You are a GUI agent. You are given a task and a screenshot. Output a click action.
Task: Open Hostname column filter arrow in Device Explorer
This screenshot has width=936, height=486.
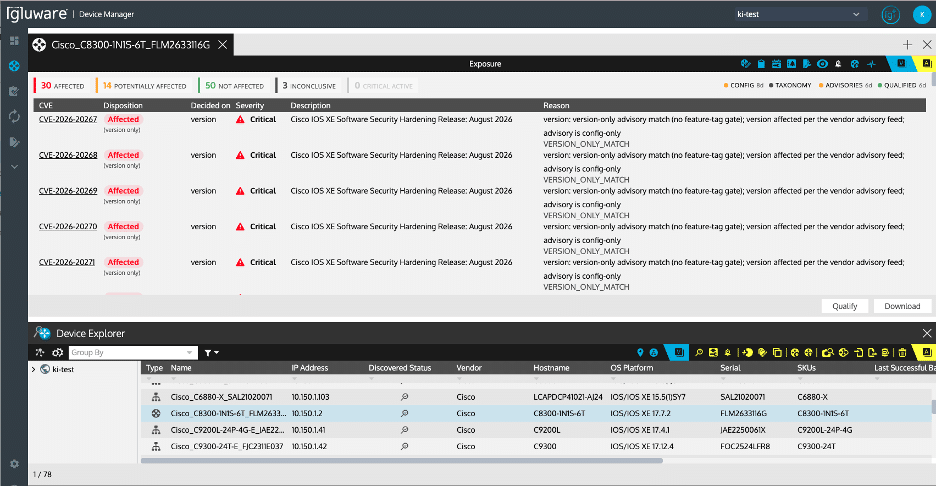pyautogui.click(x=536, y=379)
